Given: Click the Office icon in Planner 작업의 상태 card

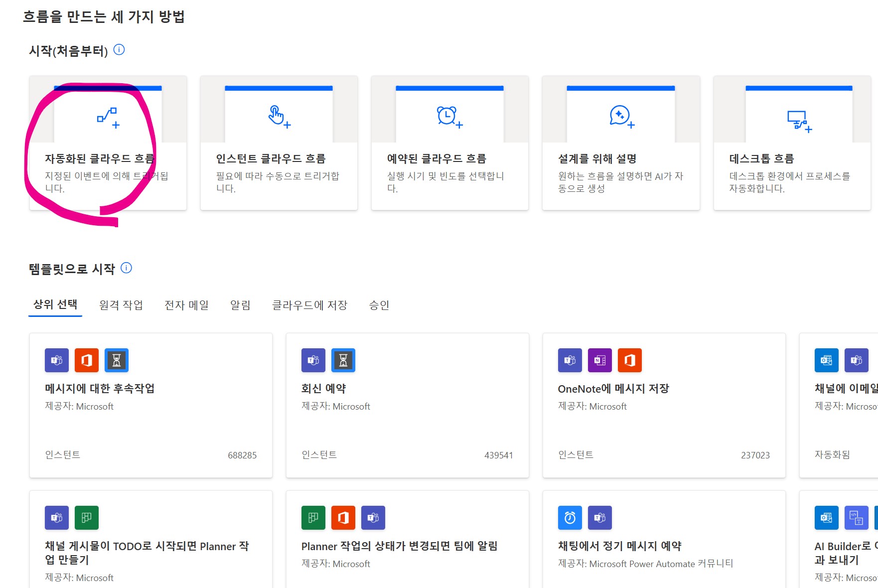Looking at the screenshot, I should (343, 518).
